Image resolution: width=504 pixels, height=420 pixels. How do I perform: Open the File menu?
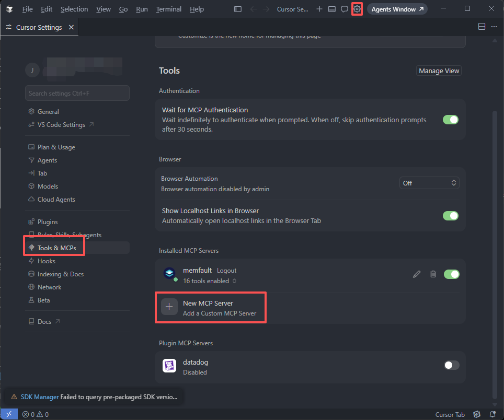tap(27, 9)
